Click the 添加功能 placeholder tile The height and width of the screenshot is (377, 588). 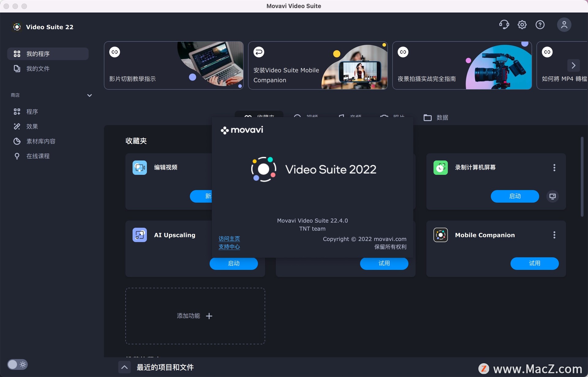point(195,316)
